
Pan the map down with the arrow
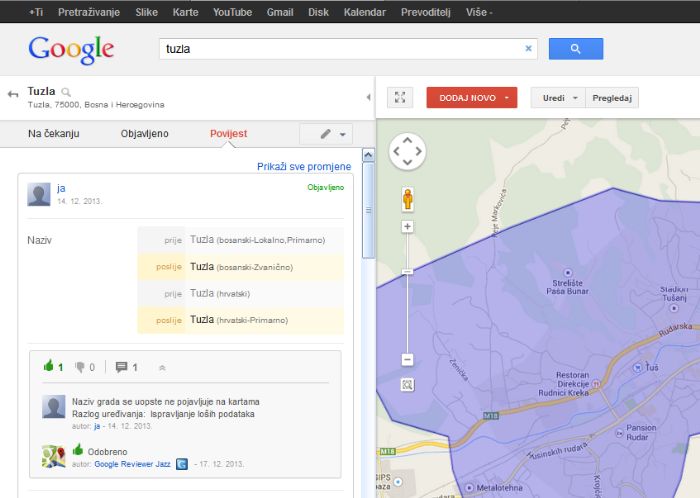(407, 162)
